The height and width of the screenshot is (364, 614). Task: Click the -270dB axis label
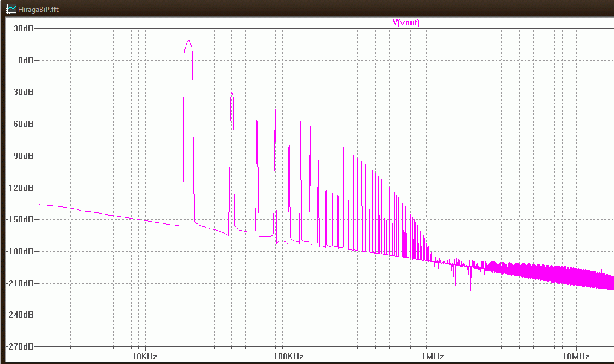coord(21,346)
